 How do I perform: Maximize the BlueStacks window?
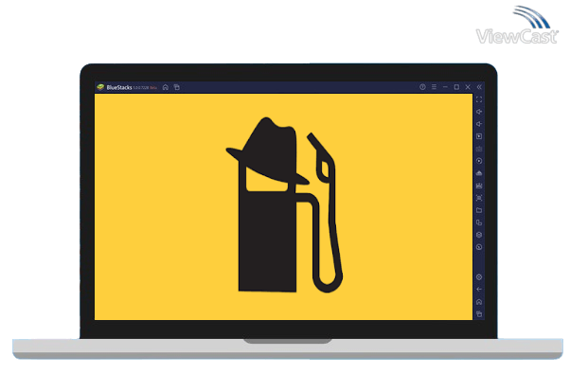456,87
